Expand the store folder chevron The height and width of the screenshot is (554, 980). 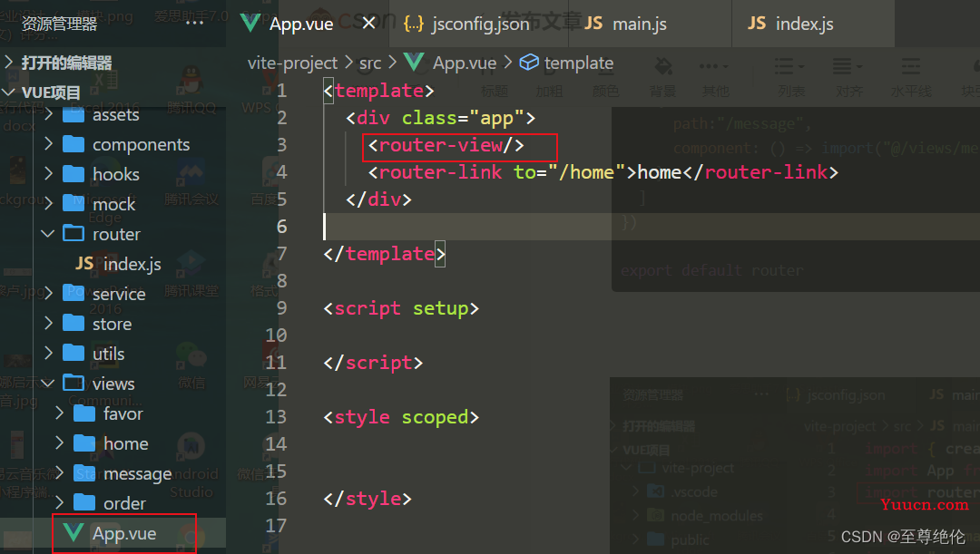[x=49, y=324]
